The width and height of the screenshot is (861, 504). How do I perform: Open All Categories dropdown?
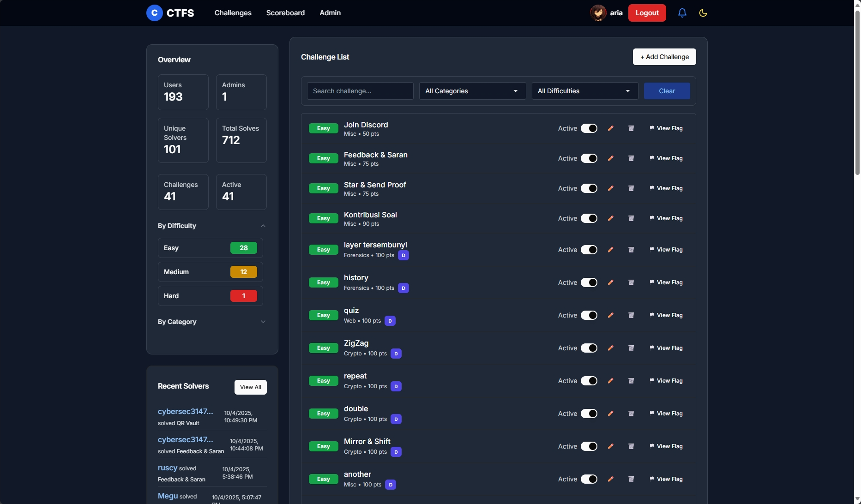click(472, 91)
